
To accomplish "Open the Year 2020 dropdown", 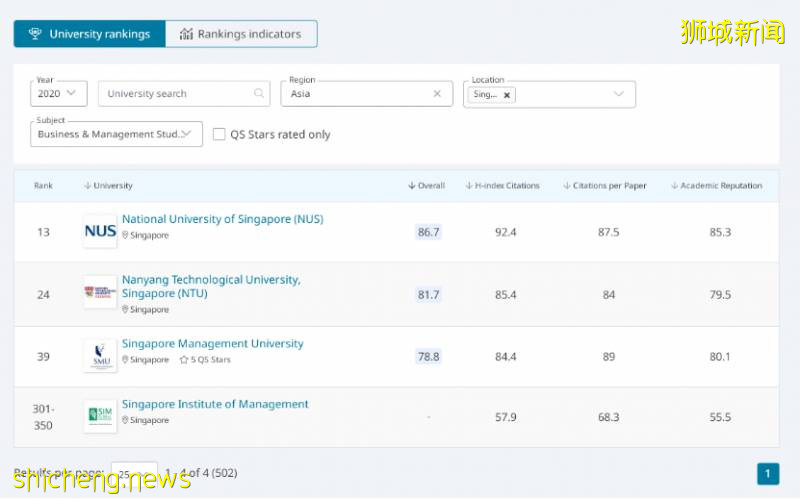I will (60, 94).
